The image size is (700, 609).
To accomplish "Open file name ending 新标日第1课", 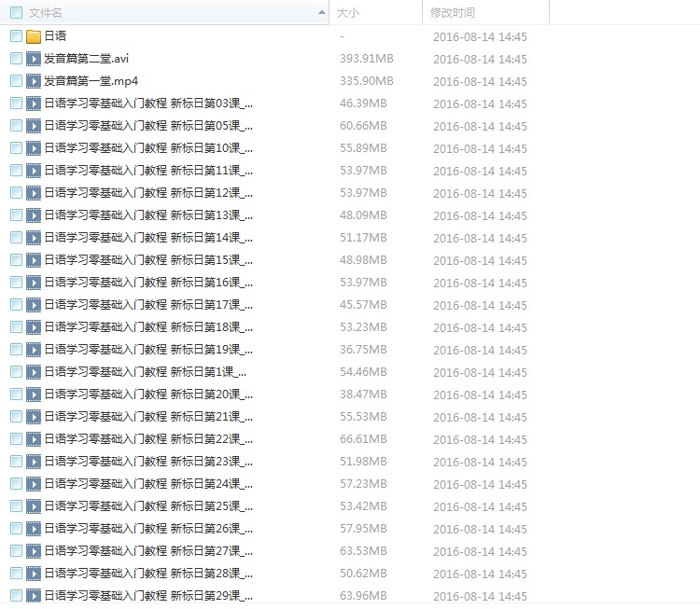I will click(146, 371).
